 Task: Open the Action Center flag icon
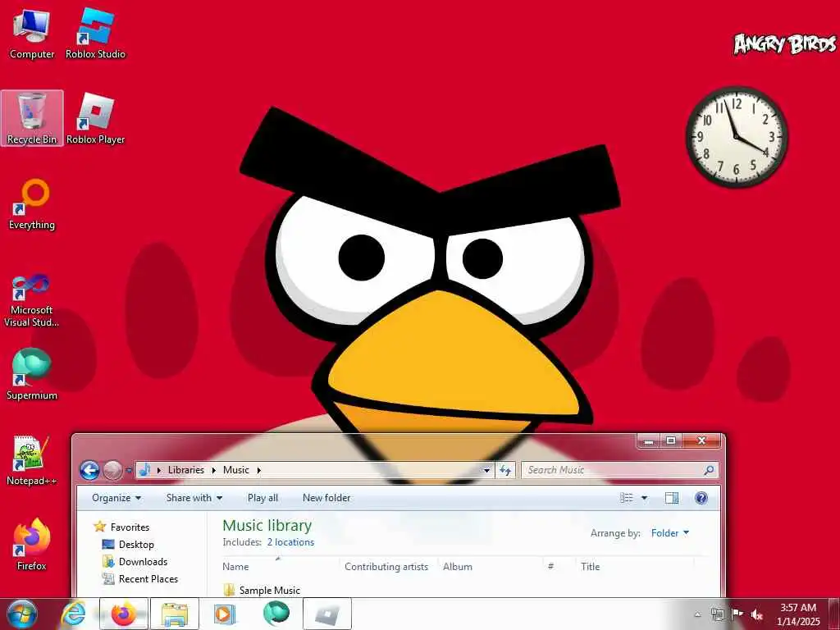737,614
